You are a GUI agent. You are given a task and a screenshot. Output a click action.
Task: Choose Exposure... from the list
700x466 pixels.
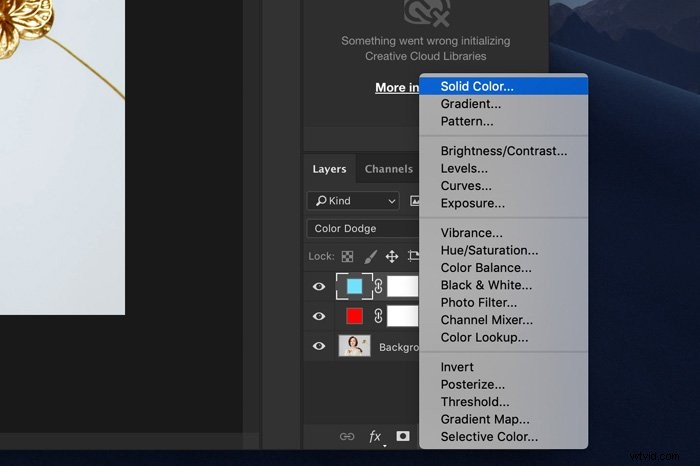coord(504,203)
